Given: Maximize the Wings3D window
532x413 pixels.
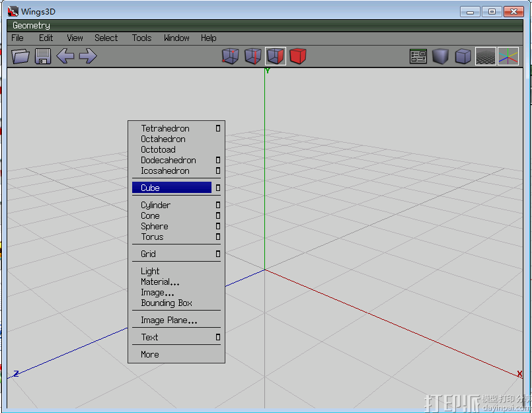Looking at the screenshot, I should click(x=492, y=11).
